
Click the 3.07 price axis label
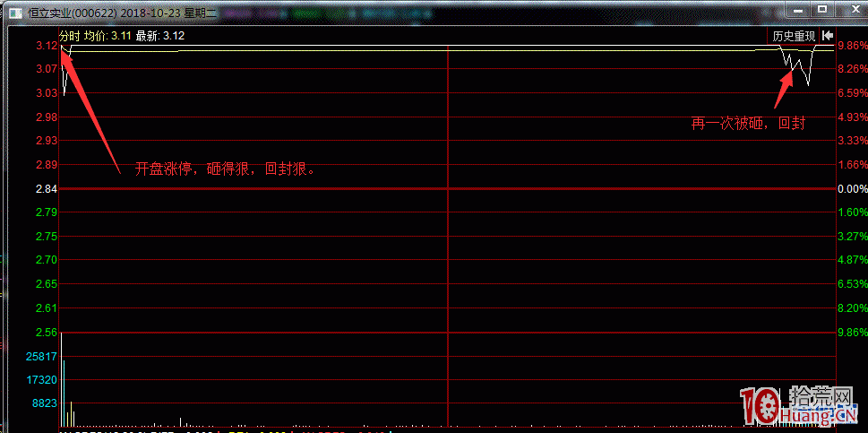[x=47, y=69]
